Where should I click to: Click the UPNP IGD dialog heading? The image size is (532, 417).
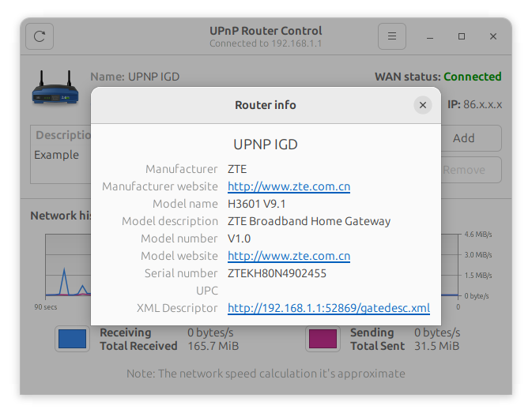coord(266,145)
